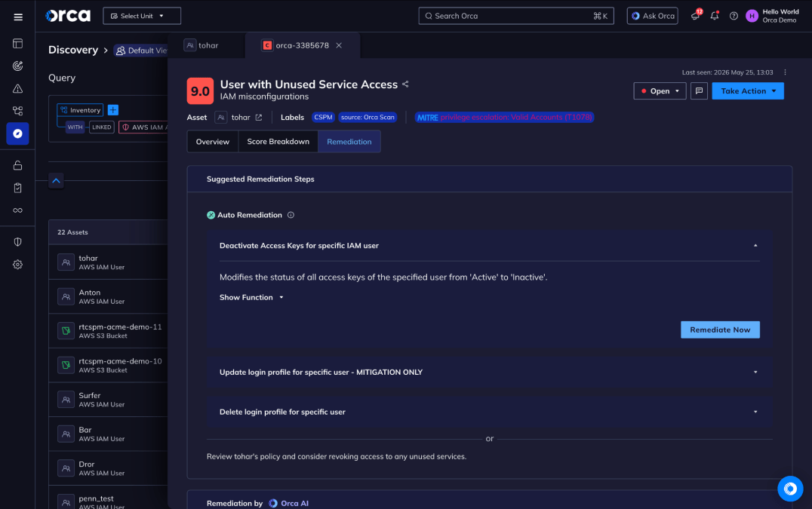
Task: Click Remediate Now button
Action: pyautogui.click(x=720, y=330)
